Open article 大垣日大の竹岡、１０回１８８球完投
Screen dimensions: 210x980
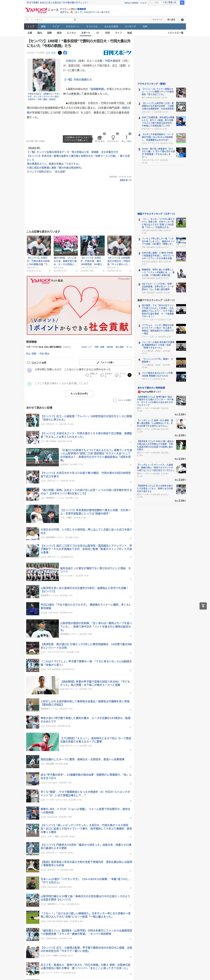86,531
